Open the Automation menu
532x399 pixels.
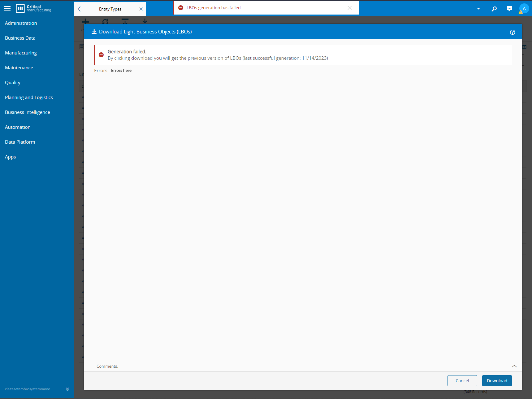coord(18,127)
